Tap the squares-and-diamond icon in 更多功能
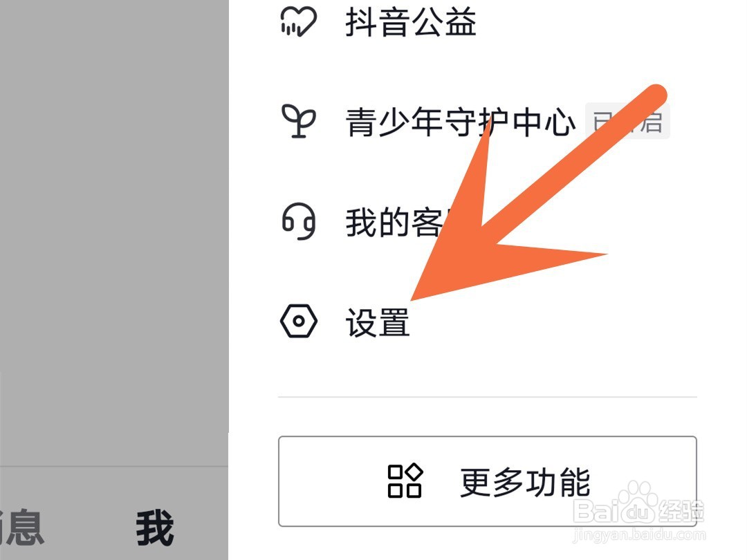This screenshot has width=747, height=560. (405, 480)
